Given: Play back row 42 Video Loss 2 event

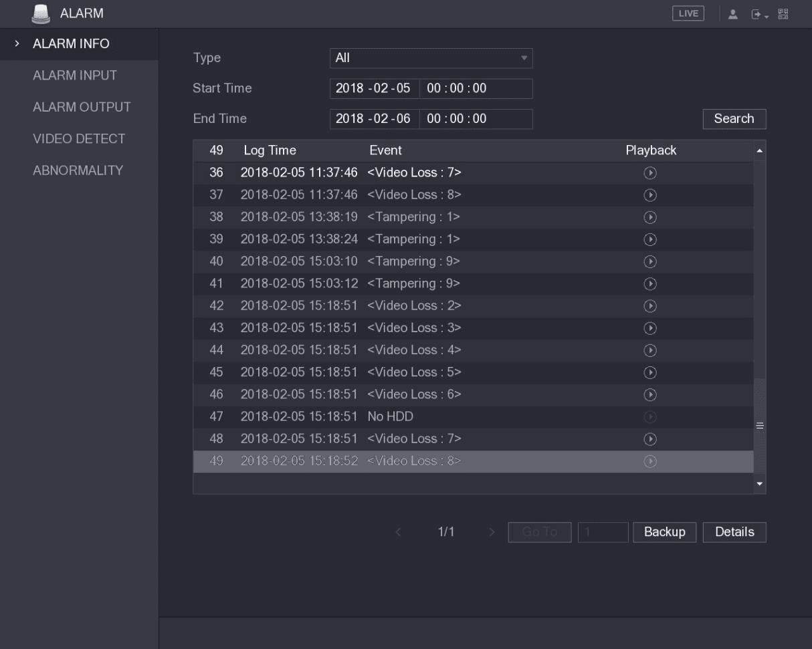Looking at the screenshot, I should tap(649, 306).
